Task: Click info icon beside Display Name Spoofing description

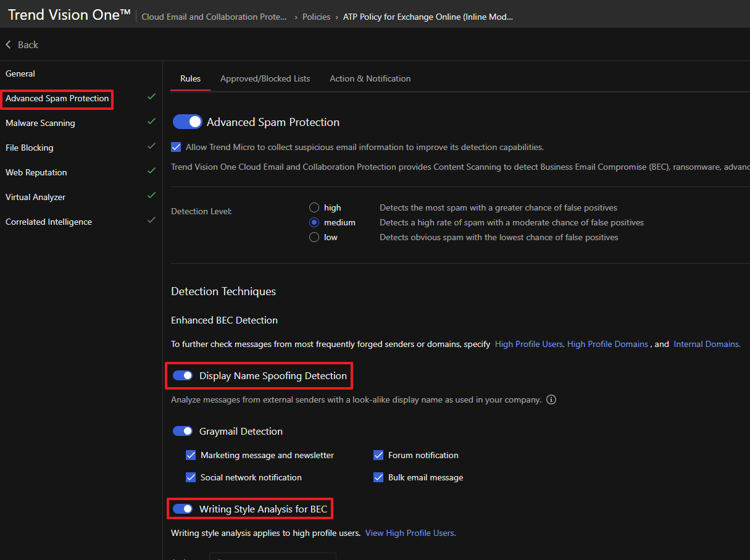Action: [551, 399]
